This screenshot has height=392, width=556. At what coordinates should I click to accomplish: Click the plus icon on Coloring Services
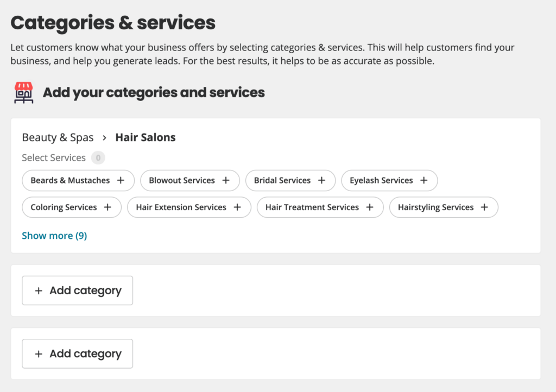[108, 207]
